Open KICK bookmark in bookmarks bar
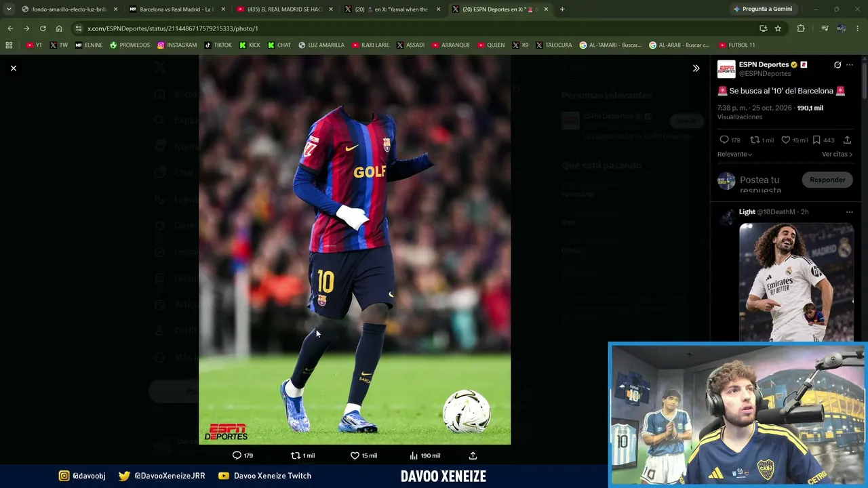The height and width of the screenshot is (488, 868). tap(250, 45)
